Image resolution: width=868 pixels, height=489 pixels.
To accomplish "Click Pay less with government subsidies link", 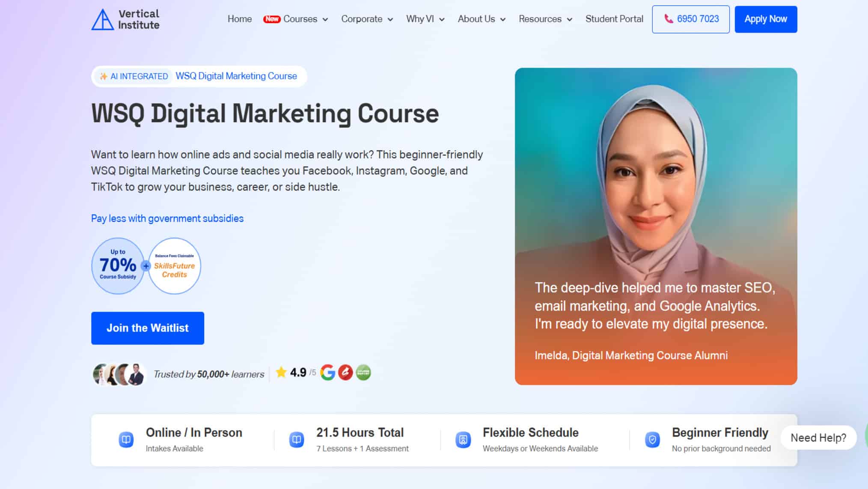I will click(x=167, y=218).
